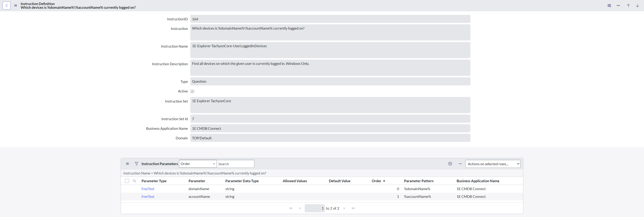Go to next page of parameters
644x217 pixels.
[344, 208]
